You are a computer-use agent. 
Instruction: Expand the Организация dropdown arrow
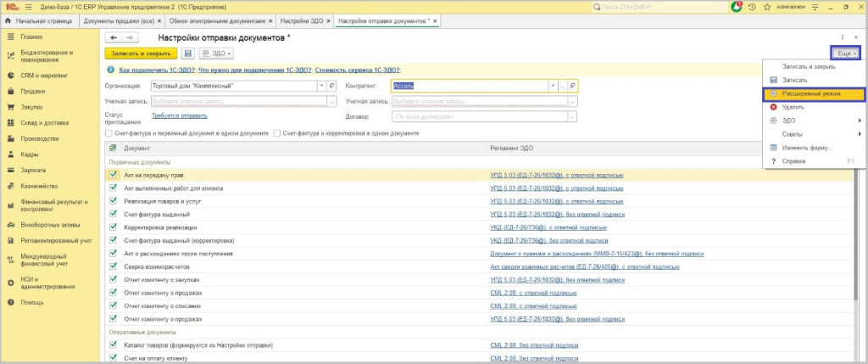coord(320,86)
